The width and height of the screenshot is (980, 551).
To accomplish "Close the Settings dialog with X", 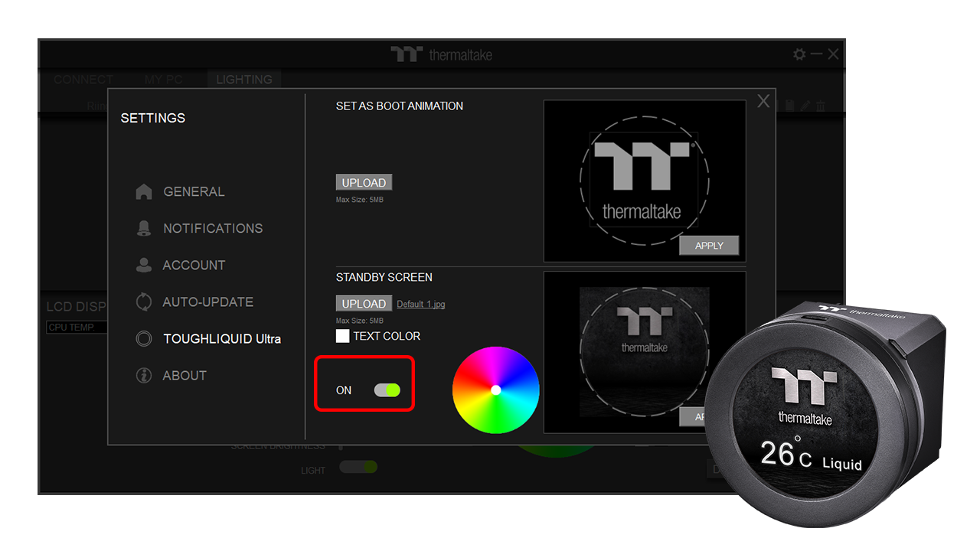I will 763,102.
